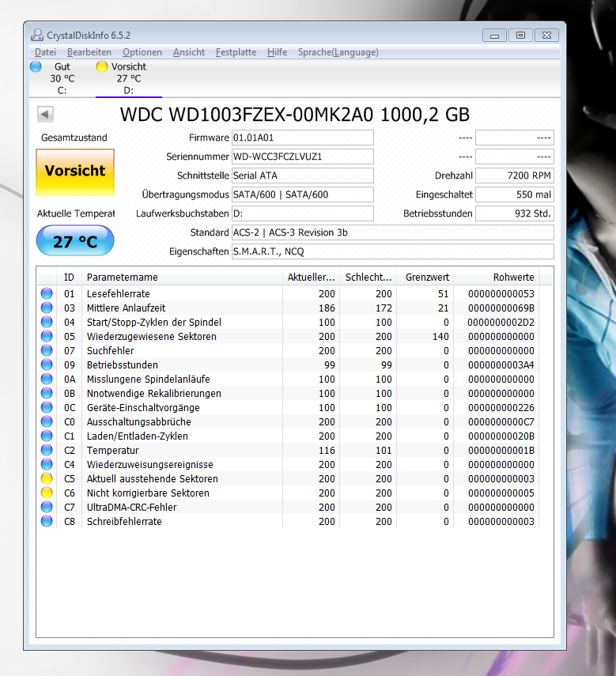Click parameter name Schreibfehlerrate

pyautogui.click(x=124, y=521)
